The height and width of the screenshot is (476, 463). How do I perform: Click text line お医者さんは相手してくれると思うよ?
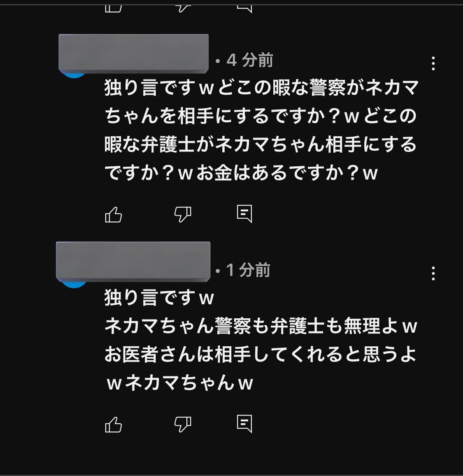[261, 354]
